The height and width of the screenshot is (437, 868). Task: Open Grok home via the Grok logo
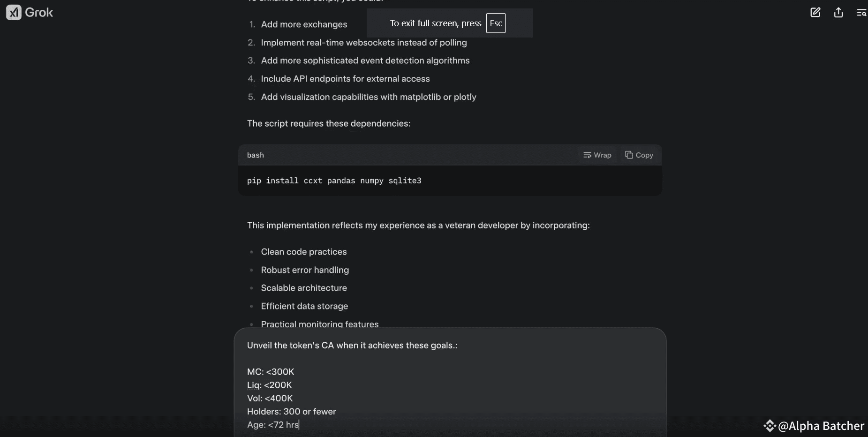[29, 12]
